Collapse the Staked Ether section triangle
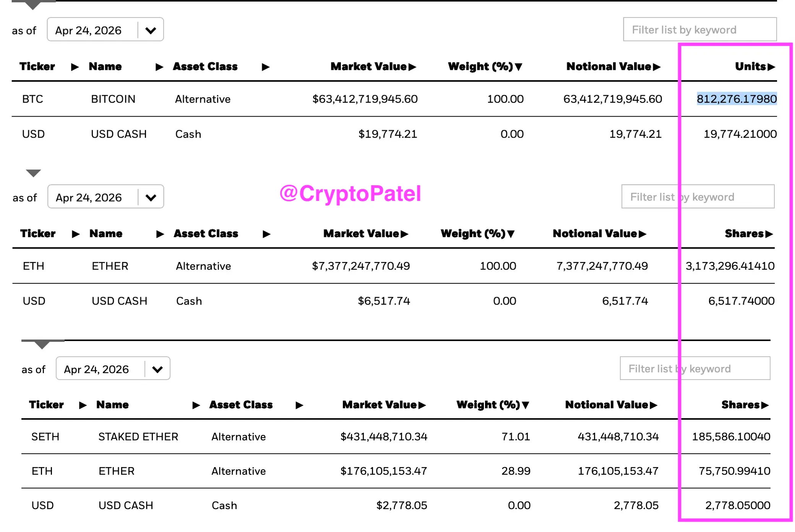Viewport: 795px width, 532px height. tap(42, 345)
